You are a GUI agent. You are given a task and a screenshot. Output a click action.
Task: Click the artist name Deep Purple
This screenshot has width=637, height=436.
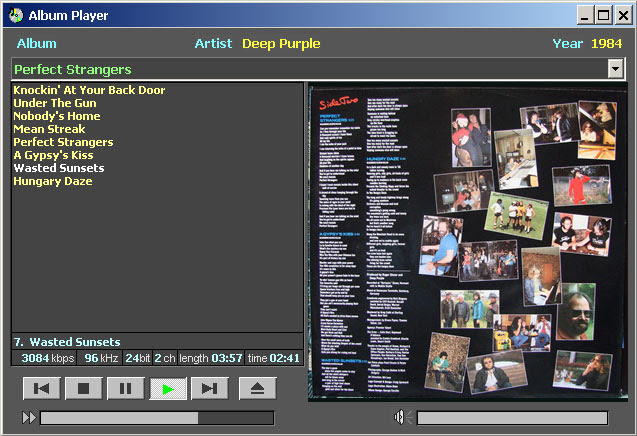pos(281,43)
